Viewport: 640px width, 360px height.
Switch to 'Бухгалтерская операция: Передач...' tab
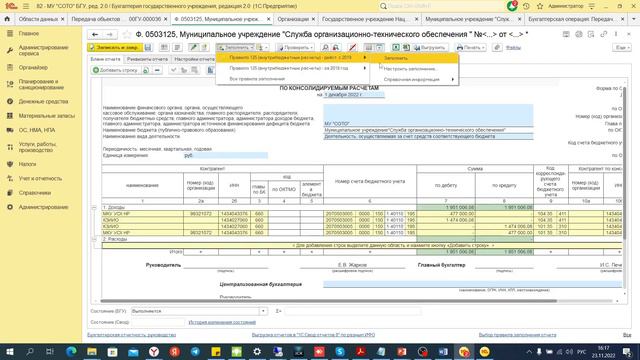tap(571, 19)
